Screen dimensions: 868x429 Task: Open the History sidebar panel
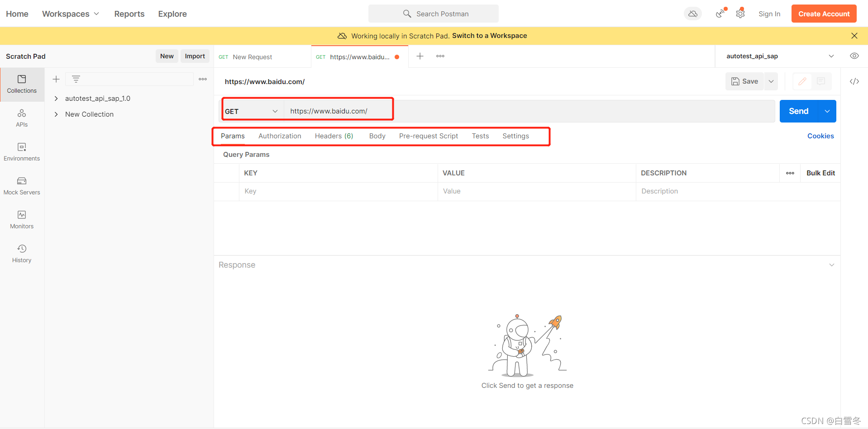tap(22, 254)
